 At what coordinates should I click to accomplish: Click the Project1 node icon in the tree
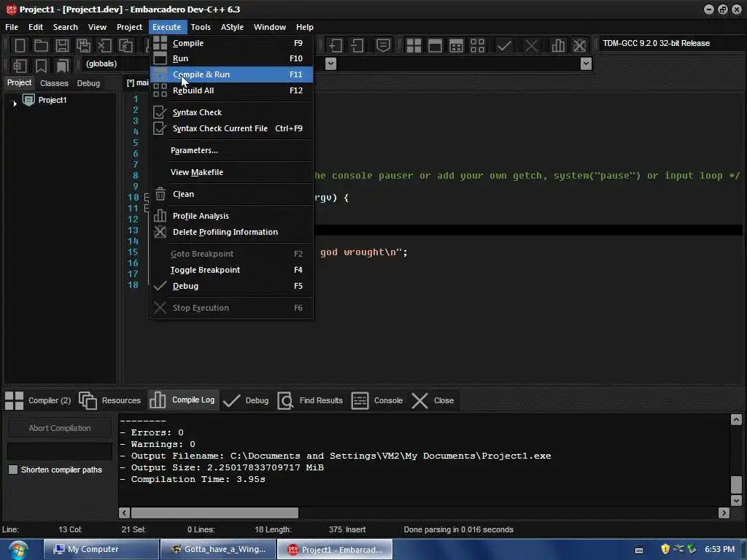tap(28, 100)
